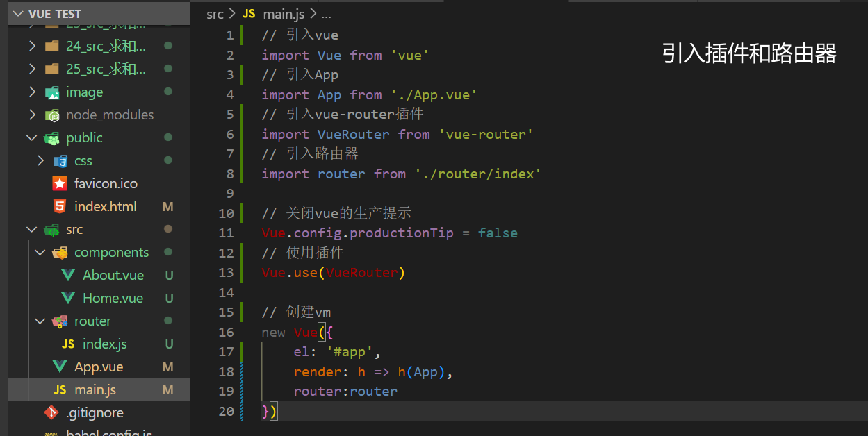Viewport: 868px width, 436px height.
Task: Click the css folder icon
Action: 60,160
